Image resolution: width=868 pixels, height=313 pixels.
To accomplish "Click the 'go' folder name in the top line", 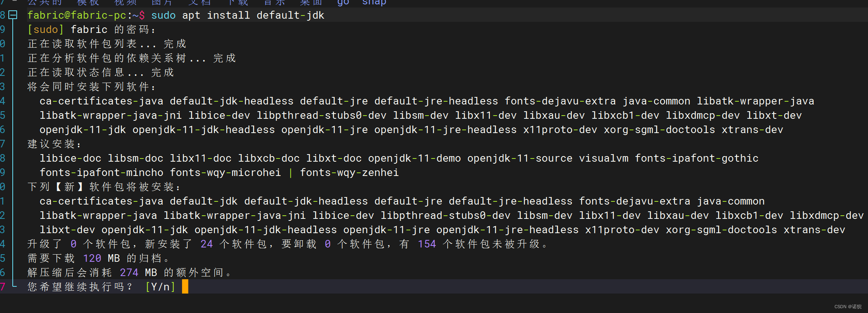I will pos(343,2).
